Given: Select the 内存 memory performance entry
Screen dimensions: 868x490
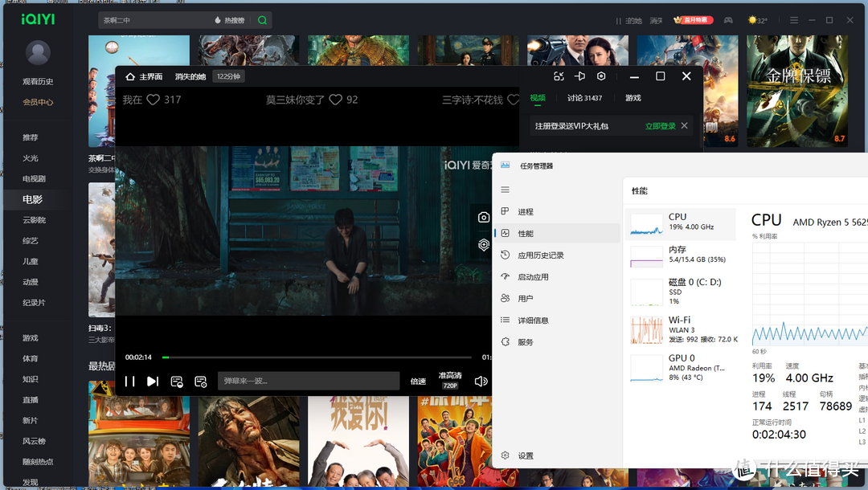Looking at the screenshot, I should point(681,256).
